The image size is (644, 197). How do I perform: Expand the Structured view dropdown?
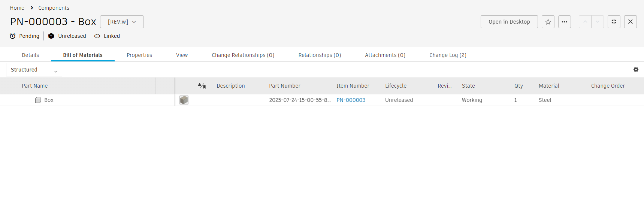click(x=34, y=70)
